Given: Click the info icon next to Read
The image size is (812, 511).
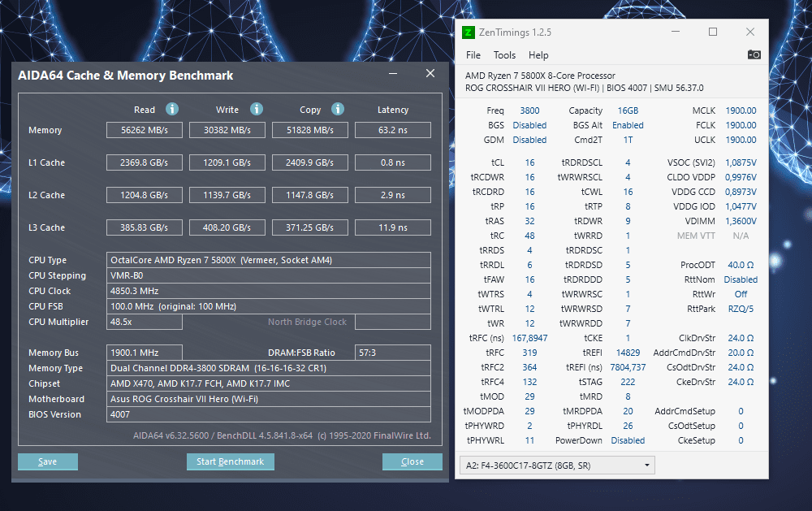Looking at the screenshot, I should pyautogui.click(x=172, y=109).
